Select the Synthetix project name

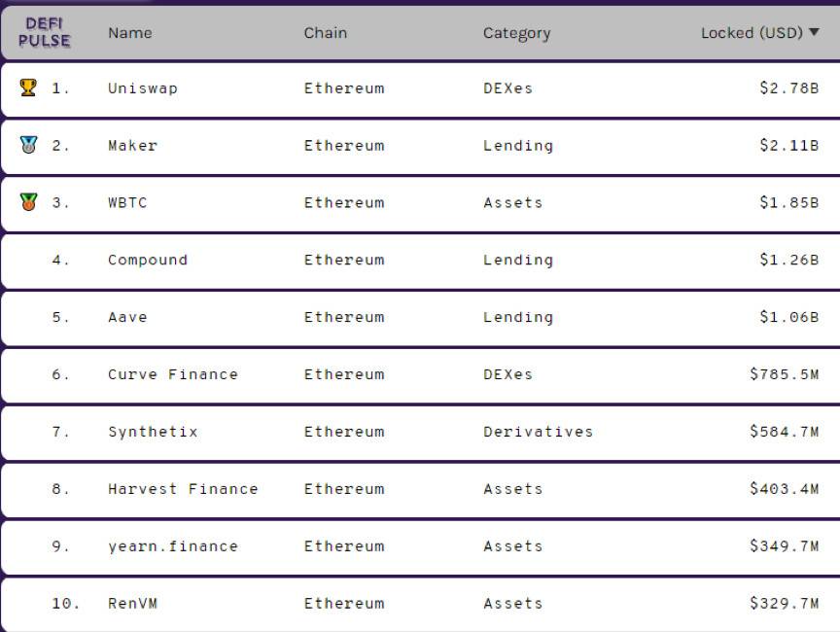(x=154, y=432)
